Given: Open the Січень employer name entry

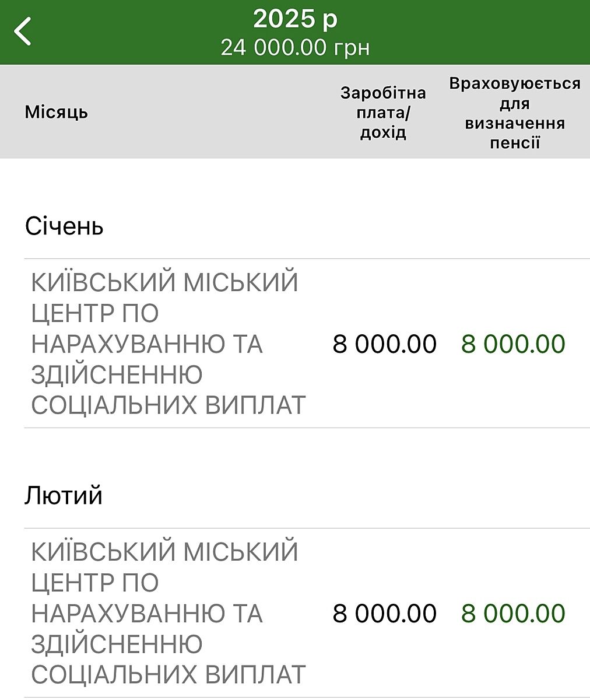Looking at the screenshot, I should point(168,344).
